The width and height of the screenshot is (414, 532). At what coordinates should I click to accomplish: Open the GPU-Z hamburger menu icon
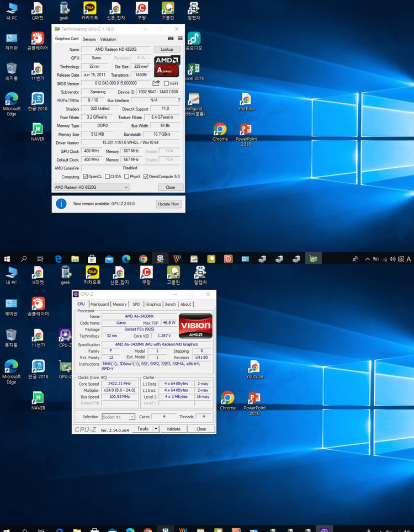pos(180,39)
